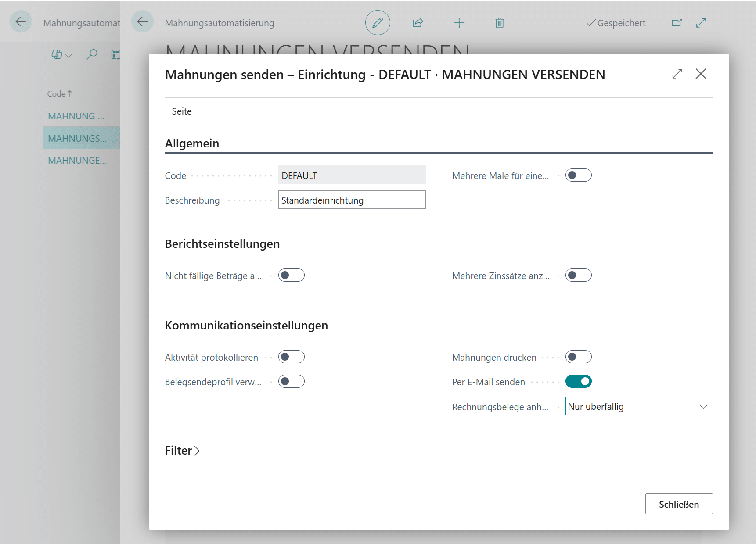Click the Share icon in the toolbar
756x544 pixels.
click(418, 22)
